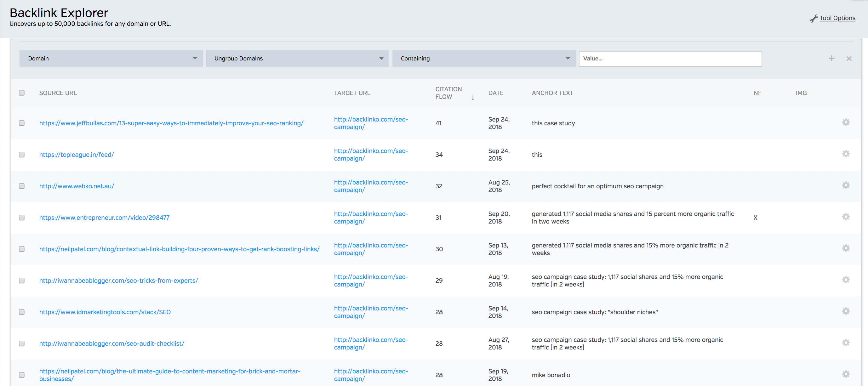Remove the filter row with X icon
The image size is (868, 386).
849,59
